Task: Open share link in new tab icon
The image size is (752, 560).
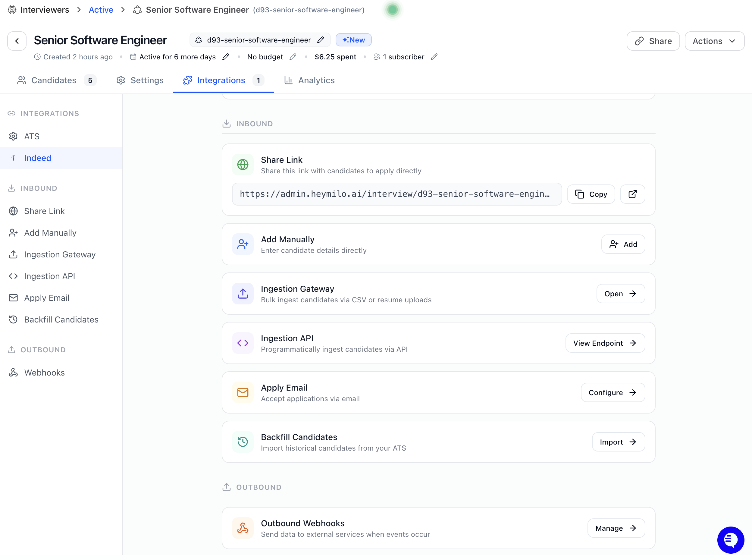Action: pyautogui.click(x=632, y=194)
